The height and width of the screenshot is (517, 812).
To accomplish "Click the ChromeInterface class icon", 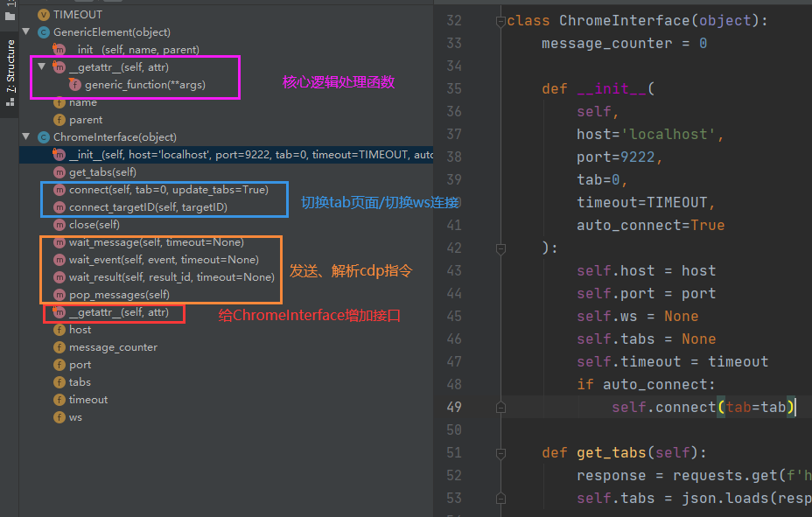I will 44,137.
